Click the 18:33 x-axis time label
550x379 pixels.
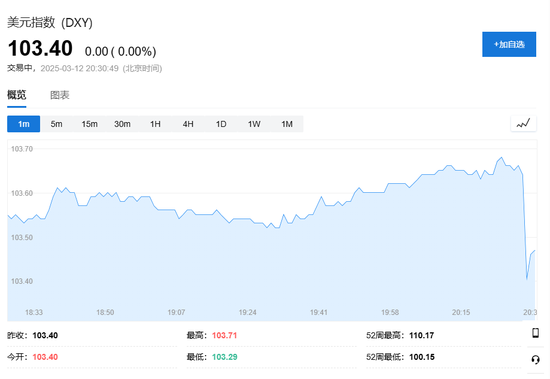(34, 312)
